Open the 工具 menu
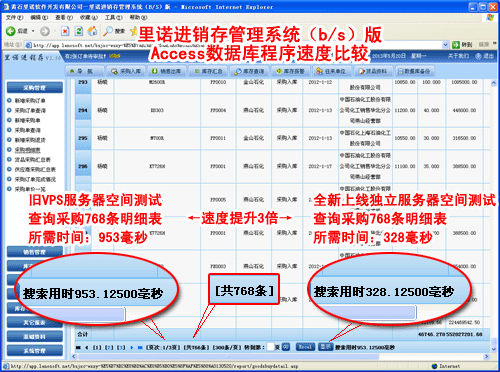The image size is (500, 372). (x=114, y=17)
